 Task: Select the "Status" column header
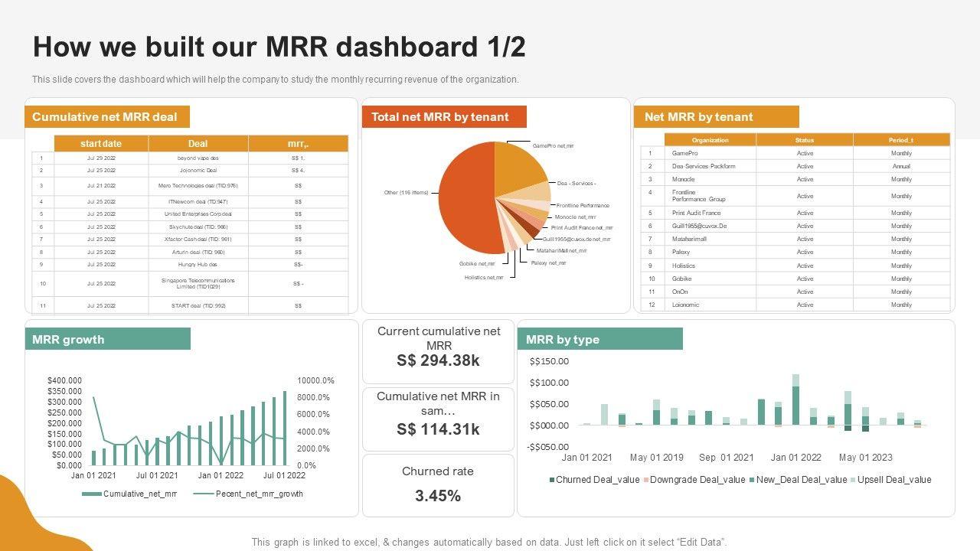point(805,140)
